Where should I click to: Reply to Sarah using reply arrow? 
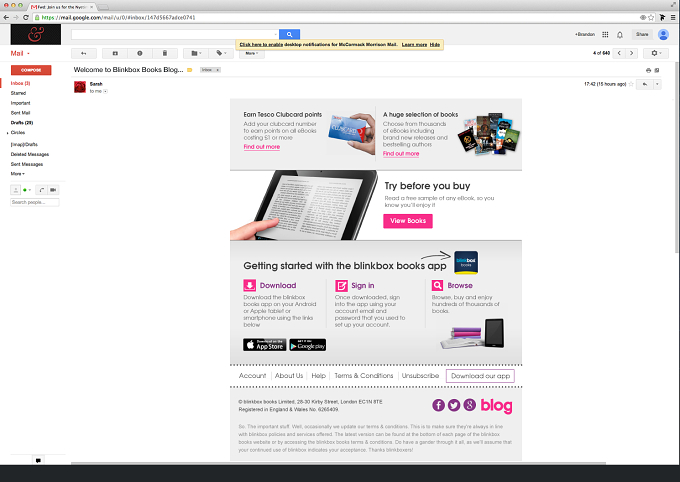pyautogui.click(x=645, y=84)
